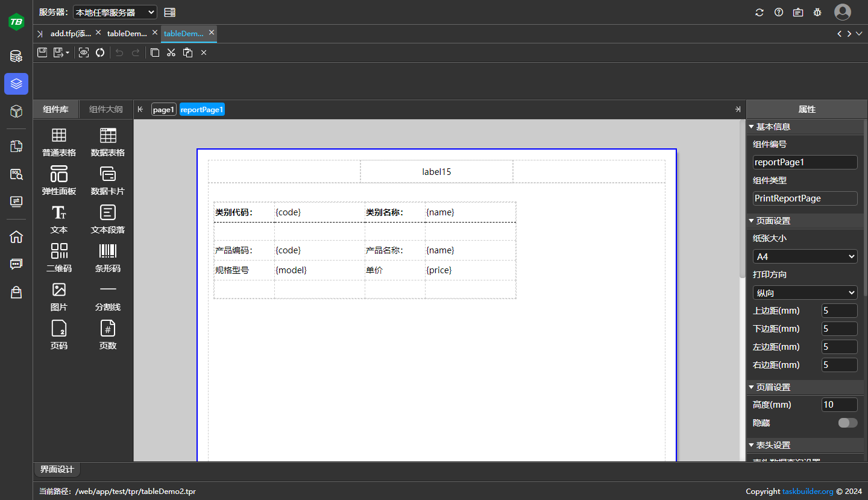This screenshot has height=500, width=868.
Task: Collapse the properties panel arrow
Action: (x=738, y=109)
